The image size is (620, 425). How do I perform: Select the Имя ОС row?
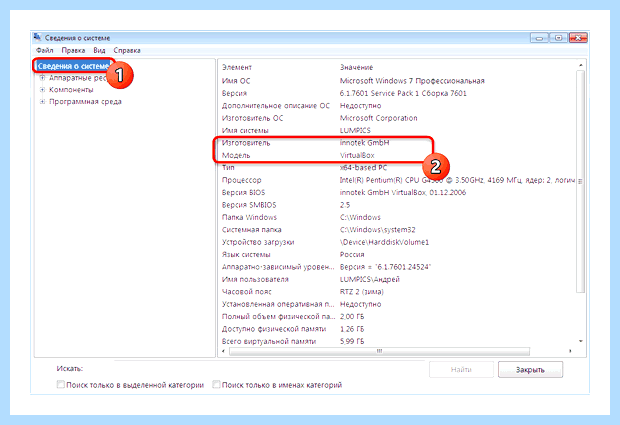[x=397, y=81]
